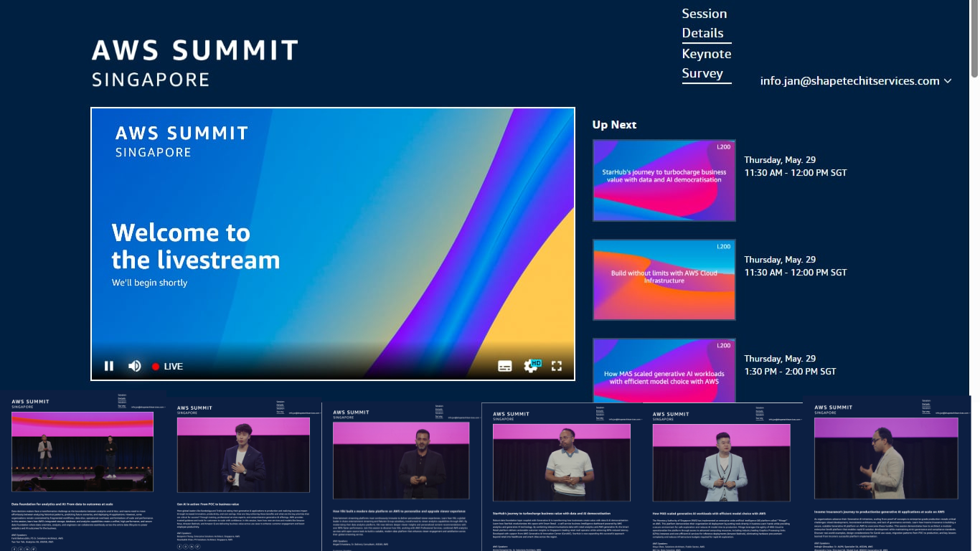The width and height of the screenshot is (980, 551).
Task: Click the LinkedIn icon under Gen AI session
Action: [x=192, y=547]
